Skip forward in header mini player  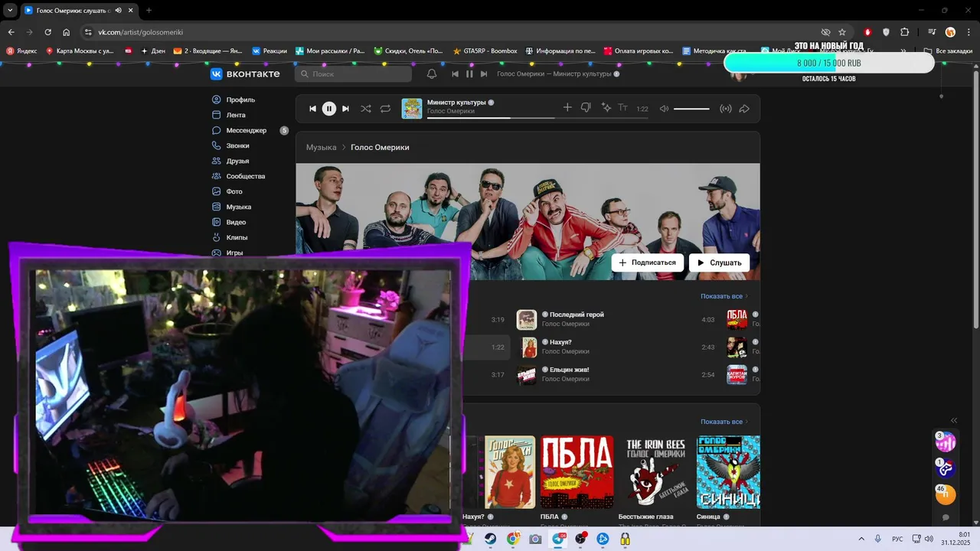point(484,74)
